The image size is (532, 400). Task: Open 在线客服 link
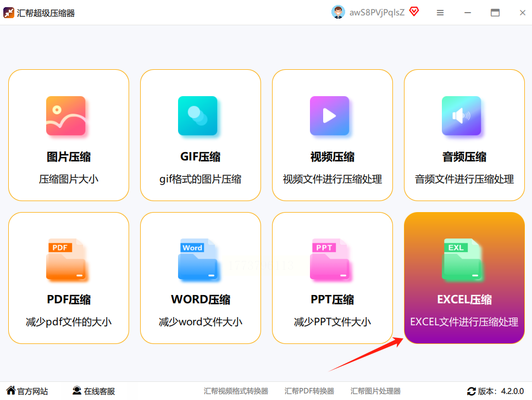[99, 391]
